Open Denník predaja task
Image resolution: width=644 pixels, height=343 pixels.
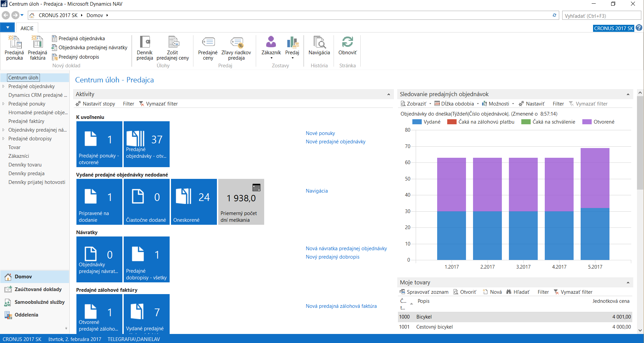point(145,48)
